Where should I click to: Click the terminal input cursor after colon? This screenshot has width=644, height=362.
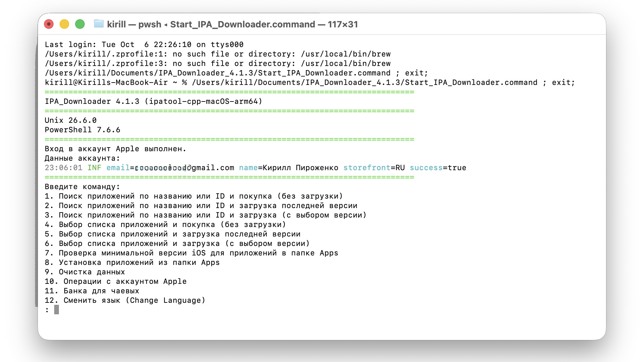(57, 310)
